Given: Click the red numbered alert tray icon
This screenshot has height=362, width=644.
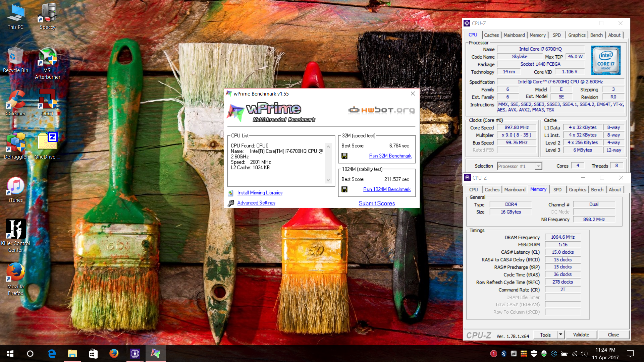Looking at the screenshot, I should 494,354.
